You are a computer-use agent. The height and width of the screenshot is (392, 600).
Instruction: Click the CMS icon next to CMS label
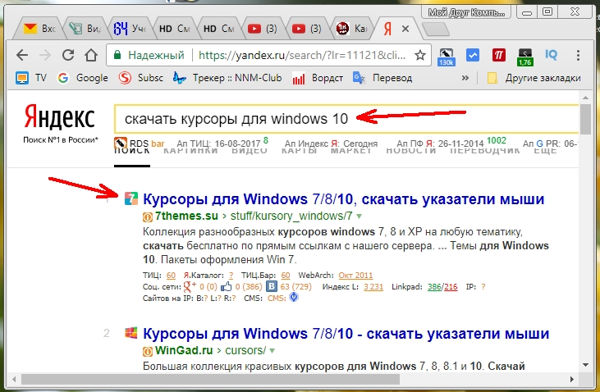tap(293, 297)
